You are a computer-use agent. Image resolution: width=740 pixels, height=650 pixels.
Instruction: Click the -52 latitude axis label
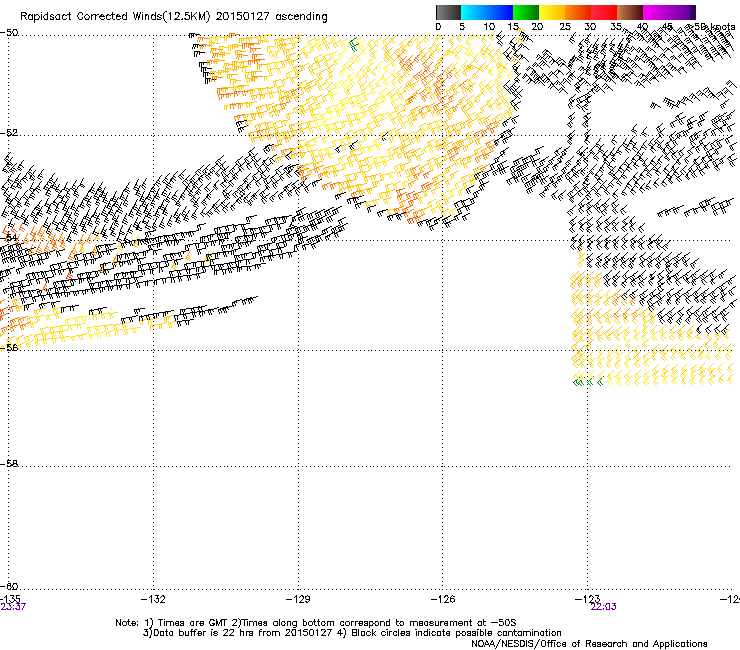9,133
